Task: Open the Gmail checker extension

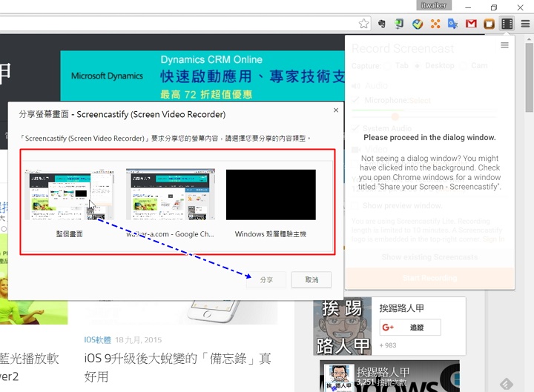Action: click(x=471, y=24)
